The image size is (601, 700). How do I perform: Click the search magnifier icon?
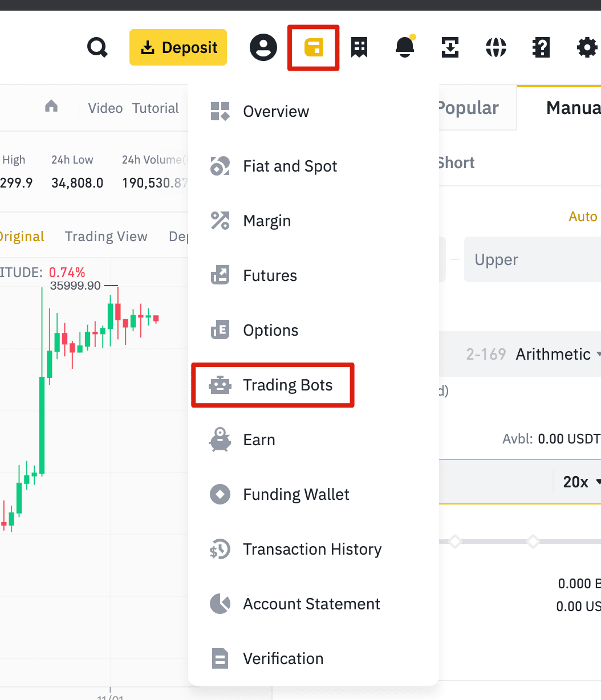click(x=98, y=48)
